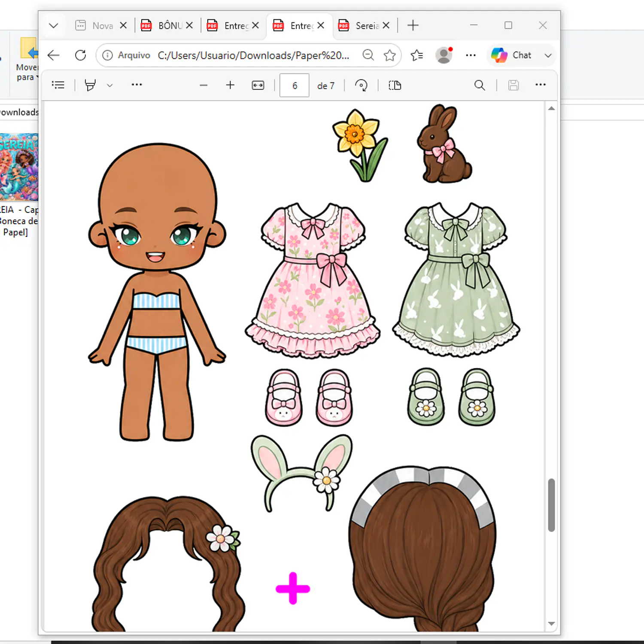Image resolution: width=644 pixels, height=644 pixels.
Task: Click the SEREIA file name in Explorer
Action: [19, 221]
